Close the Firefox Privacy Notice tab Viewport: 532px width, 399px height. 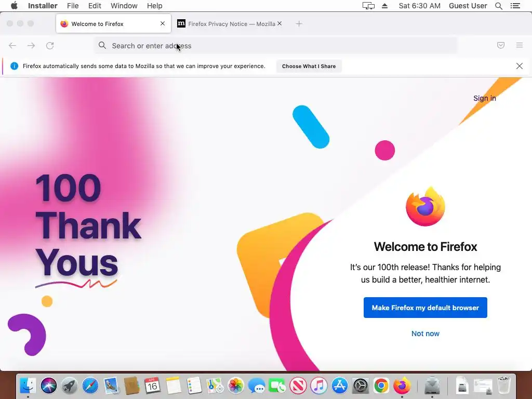[x=280, y=23]
